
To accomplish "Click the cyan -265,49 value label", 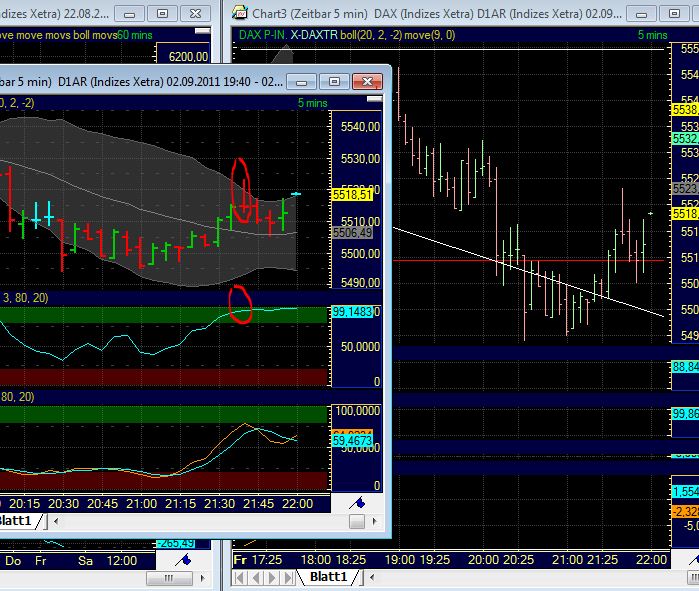I will (177, 544).
